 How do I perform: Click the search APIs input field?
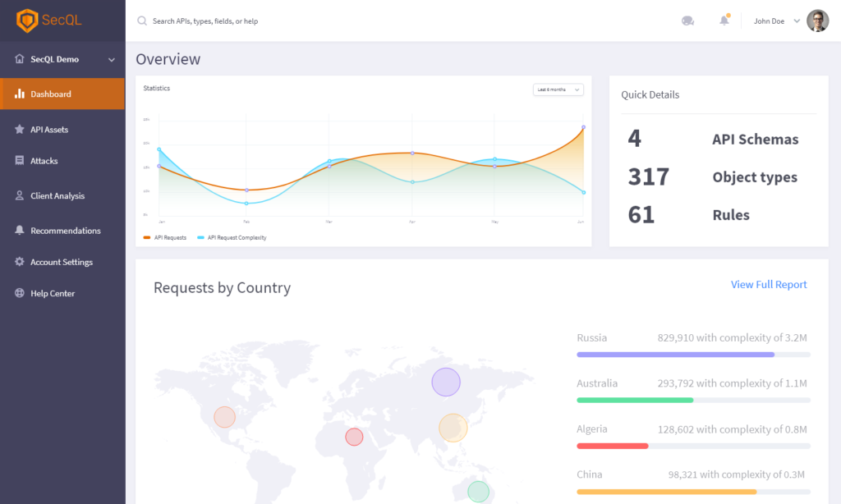329,21
